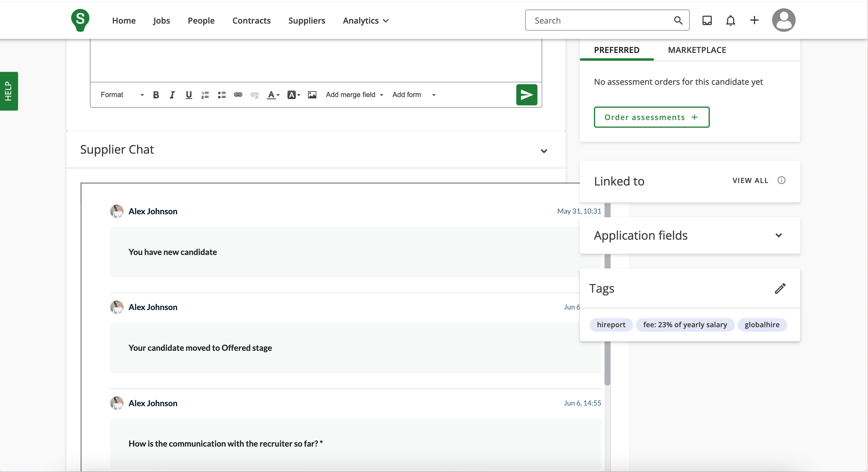868x472 pixels.
Task: Switch to the Marketplace tab
Action: (x=697, y=50)
